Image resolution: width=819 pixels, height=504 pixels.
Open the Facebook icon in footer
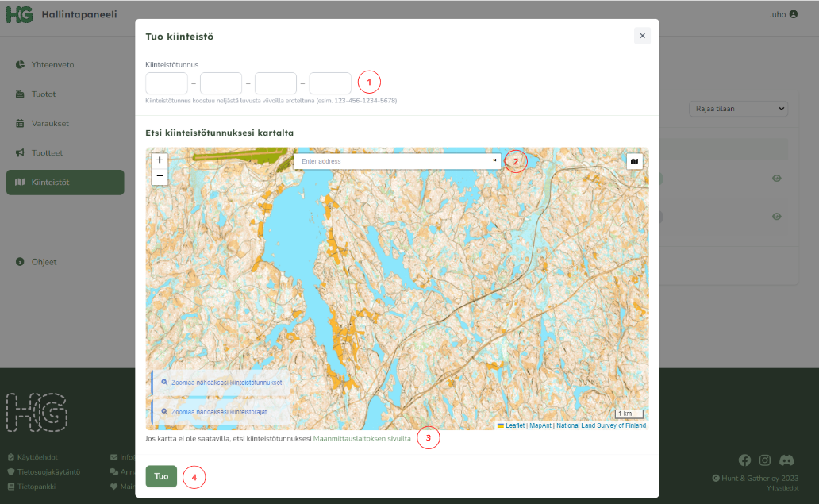coord(745,460)
